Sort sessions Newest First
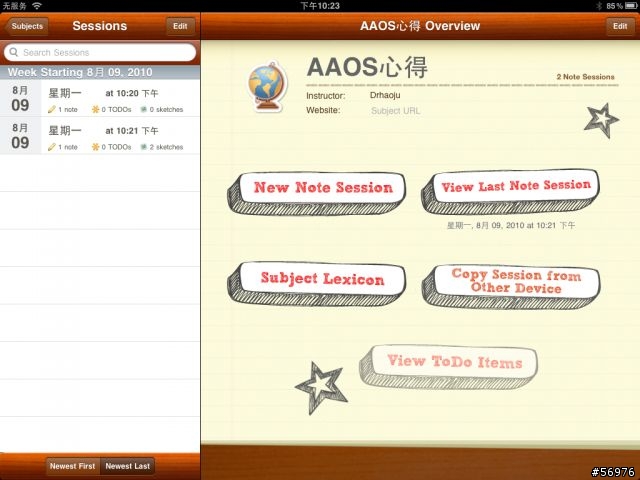 [73, 466]
